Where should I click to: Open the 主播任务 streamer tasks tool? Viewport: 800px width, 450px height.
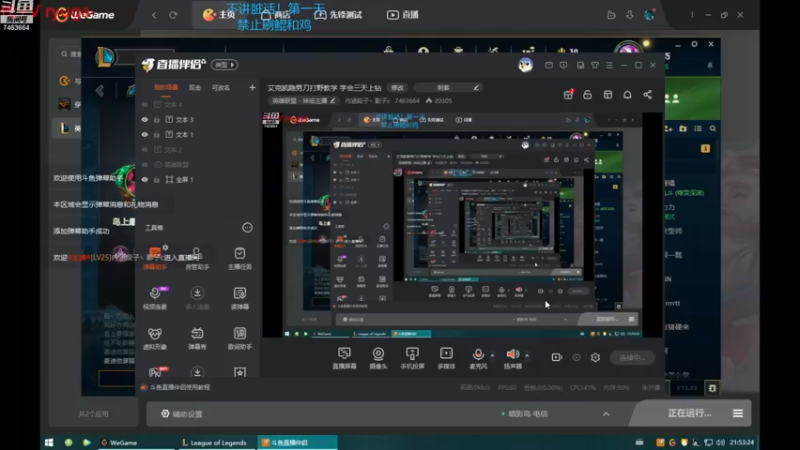point(239,258)
